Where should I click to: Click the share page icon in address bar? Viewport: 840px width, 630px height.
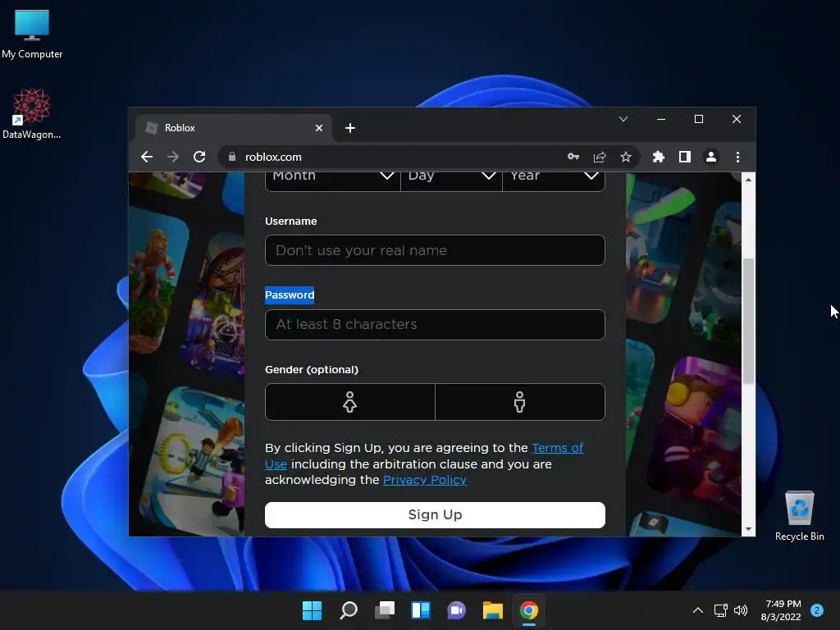600,157
